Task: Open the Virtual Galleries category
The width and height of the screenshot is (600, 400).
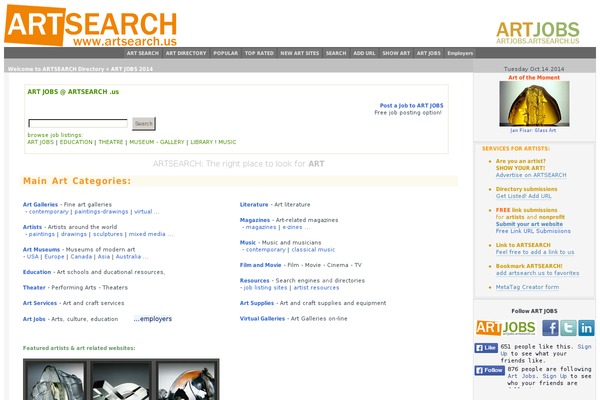Action: pyautogui.click(x=262, y=318)
